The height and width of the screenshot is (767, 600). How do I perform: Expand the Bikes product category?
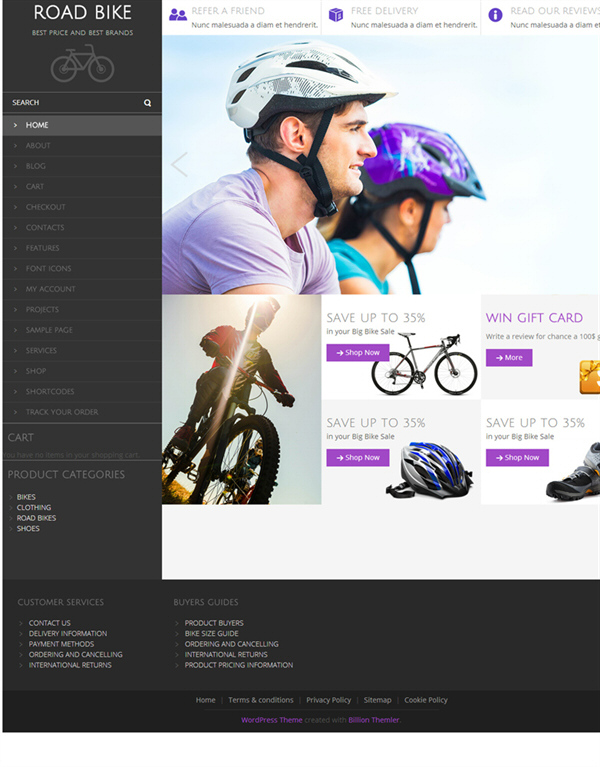pos(26,497)
